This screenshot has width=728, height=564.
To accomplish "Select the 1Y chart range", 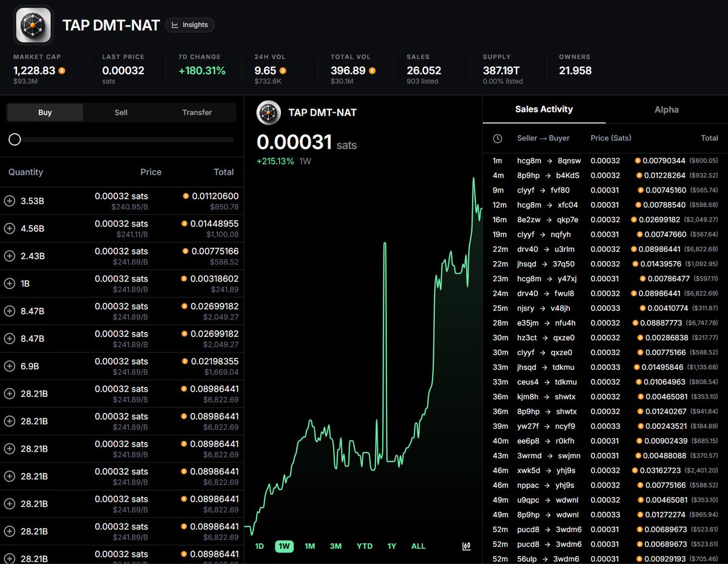I will click(x=392, y=546).
